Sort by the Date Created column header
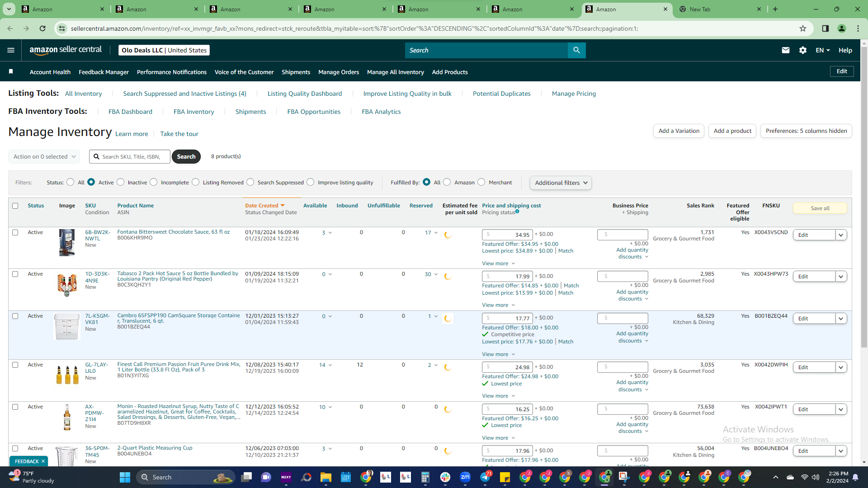 pyautogui.click(x=265, y=206)
